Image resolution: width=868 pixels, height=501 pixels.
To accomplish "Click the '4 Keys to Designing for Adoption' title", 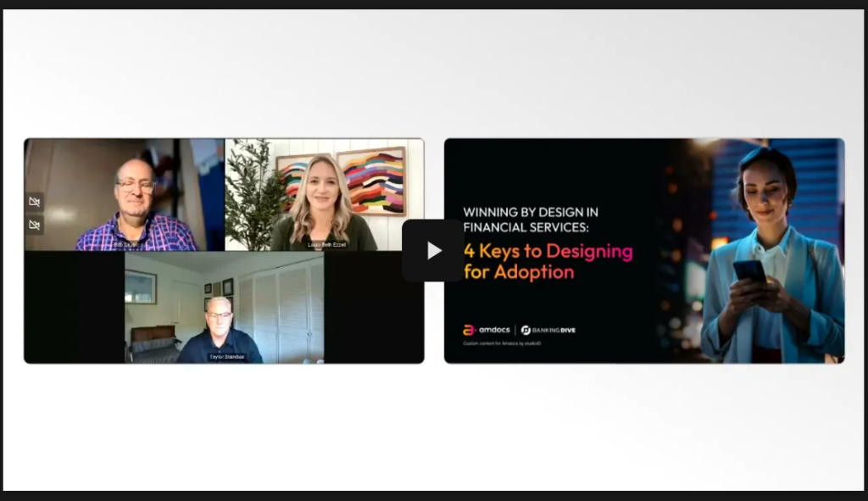I will pos(548,261).
